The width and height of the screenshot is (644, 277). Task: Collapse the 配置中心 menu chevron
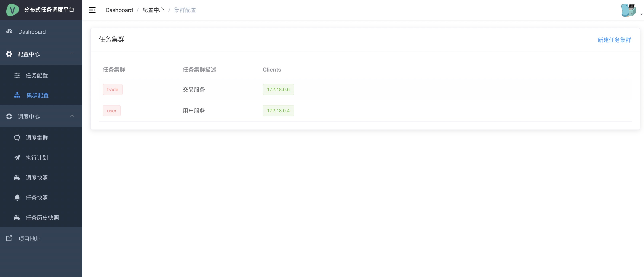click(72, 54)
